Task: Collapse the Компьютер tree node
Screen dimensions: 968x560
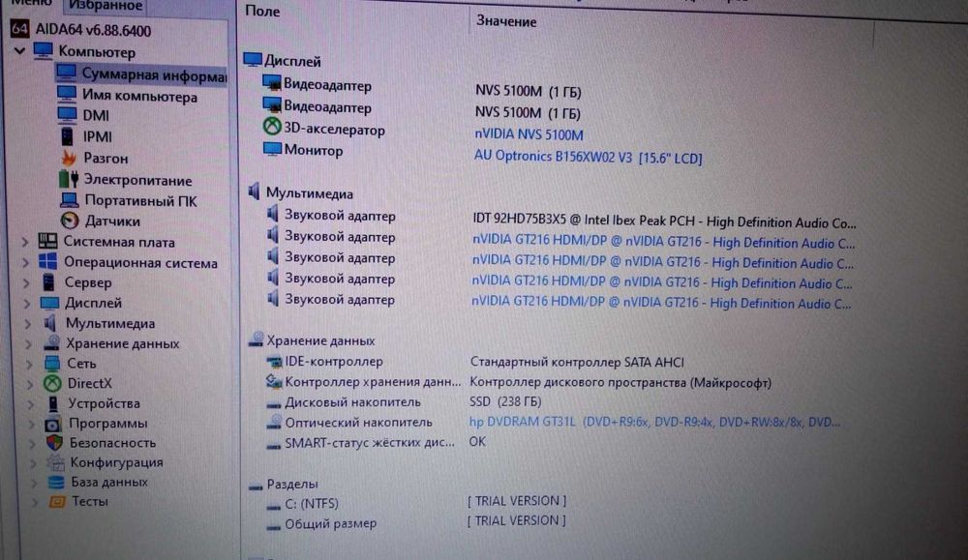Action: pyautogui.click(x=20, y=50)
